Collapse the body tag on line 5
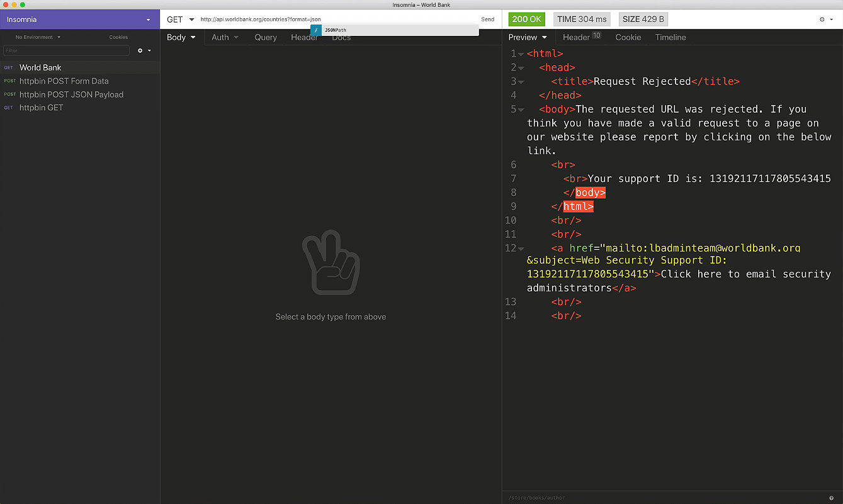 pyautogui.click(x=521, y=109)
